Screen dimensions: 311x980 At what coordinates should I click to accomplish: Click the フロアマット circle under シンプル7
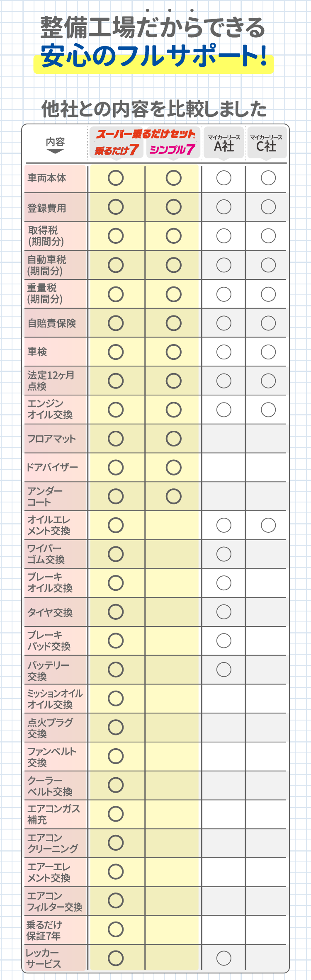(x=173, y=439)
